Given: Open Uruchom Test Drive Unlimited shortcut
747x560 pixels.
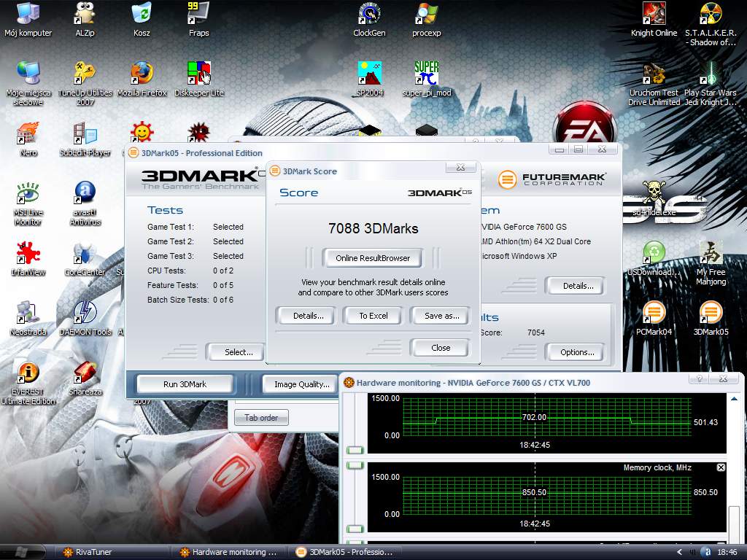Looking at the screenshot, I should click(x=654, y=84).
